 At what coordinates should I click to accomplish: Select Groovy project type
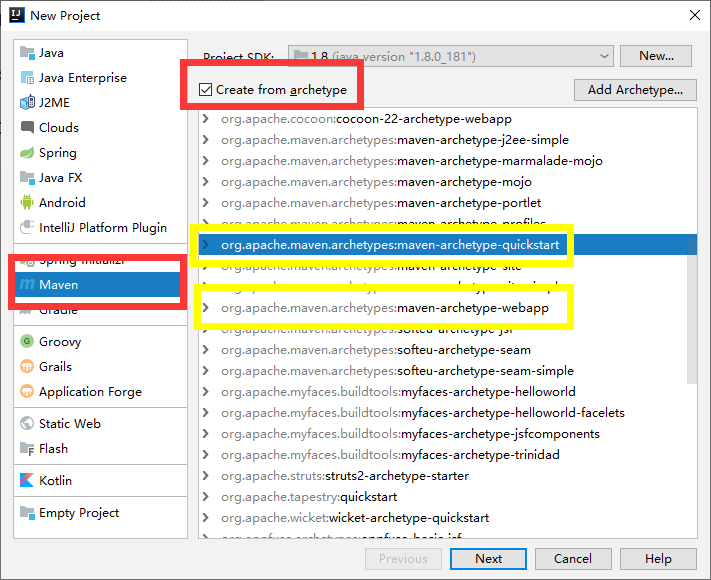coord(100,341)
